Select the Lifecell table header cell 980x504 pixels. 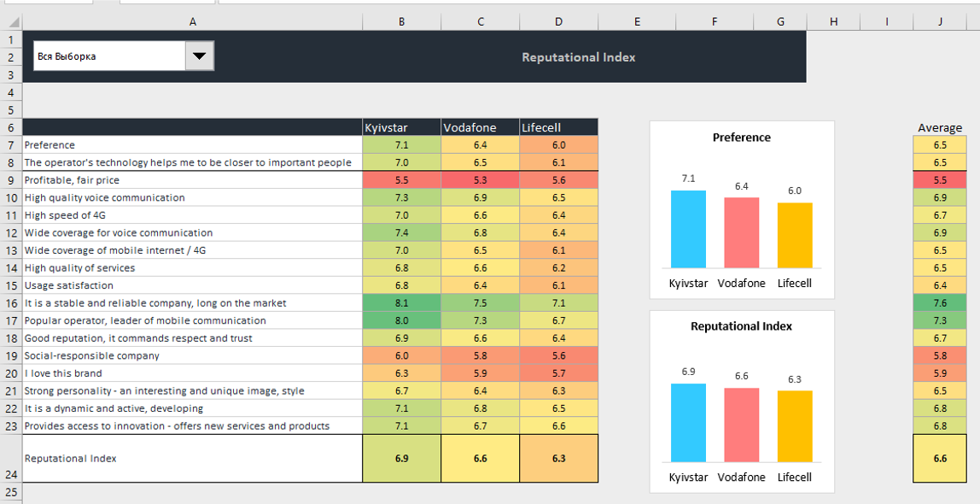558,127
